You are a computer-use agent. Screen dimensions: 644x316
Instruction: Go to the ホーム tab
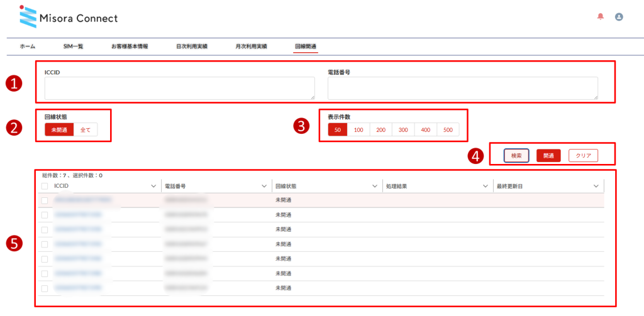pos(28,46)
